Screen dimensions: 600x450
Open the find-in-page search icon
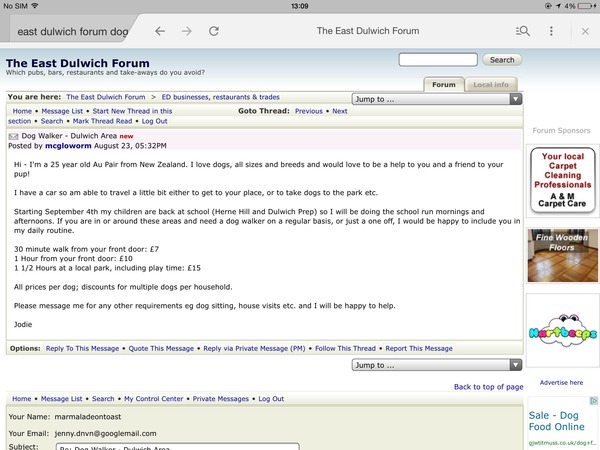coord(523,31)
